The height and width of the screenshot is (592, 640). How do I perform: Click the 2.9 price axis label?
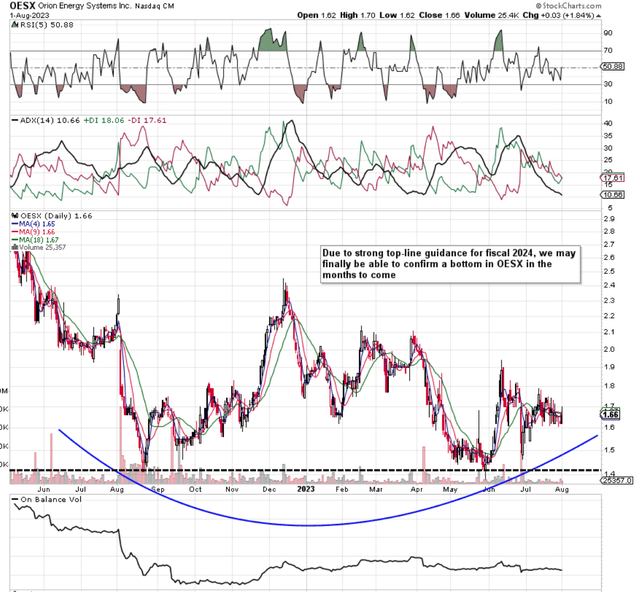(609, 219)
